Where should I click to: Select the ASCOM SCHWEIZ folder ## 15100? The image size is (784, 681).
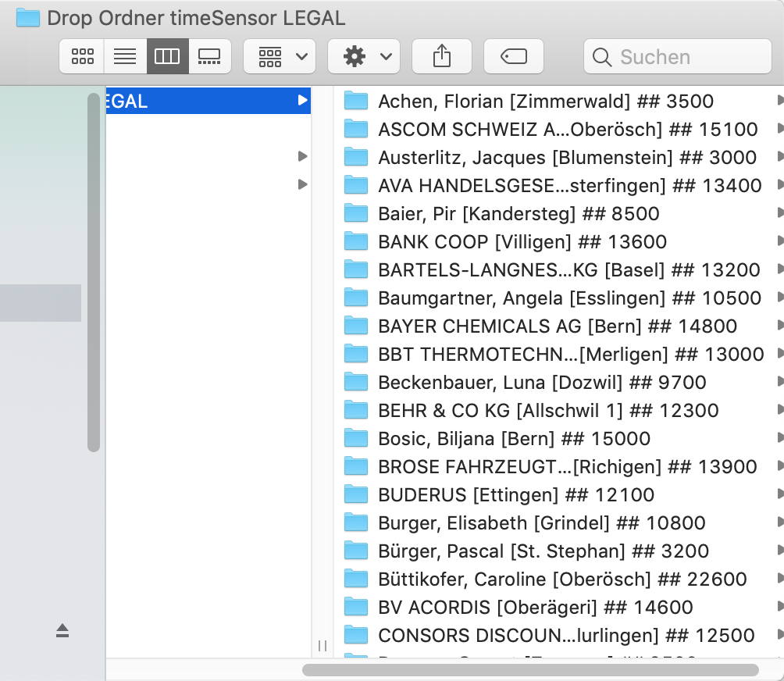click(560, 129)
